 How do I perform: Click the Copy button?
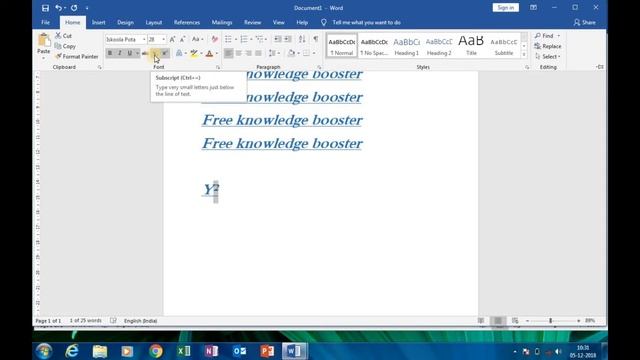pos(65,46)
